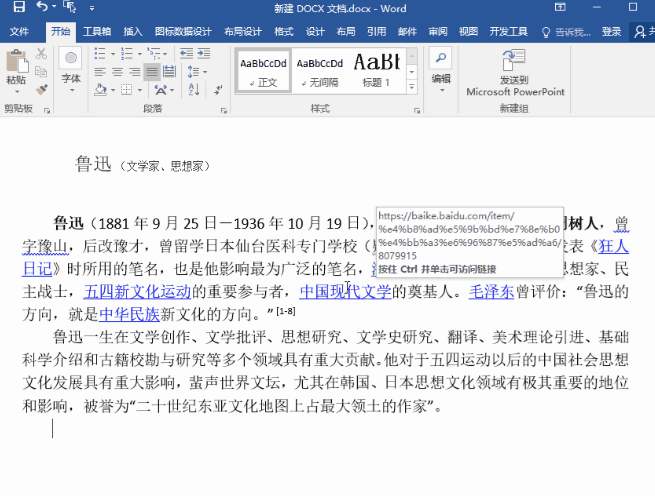Click 登录 to sign in
Viewport: 655px width, 496px height.
click(x=611, y=31)
